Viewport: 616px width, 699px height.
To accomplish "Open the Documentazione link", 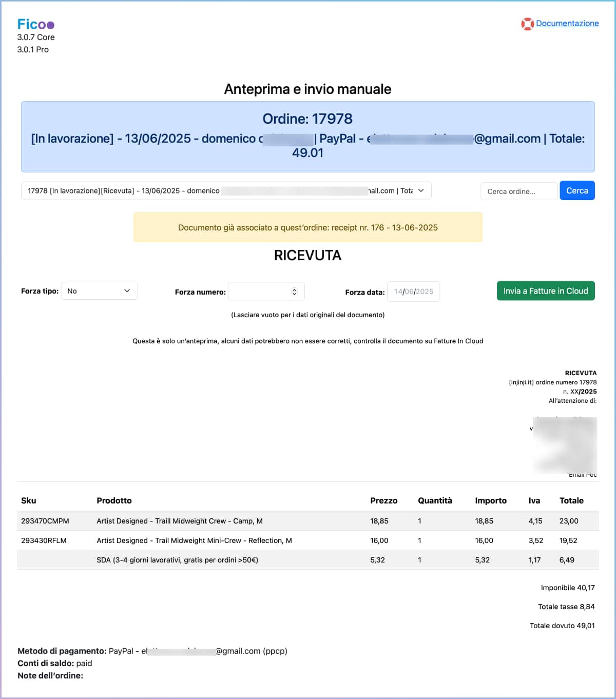I will click(567, 23).
